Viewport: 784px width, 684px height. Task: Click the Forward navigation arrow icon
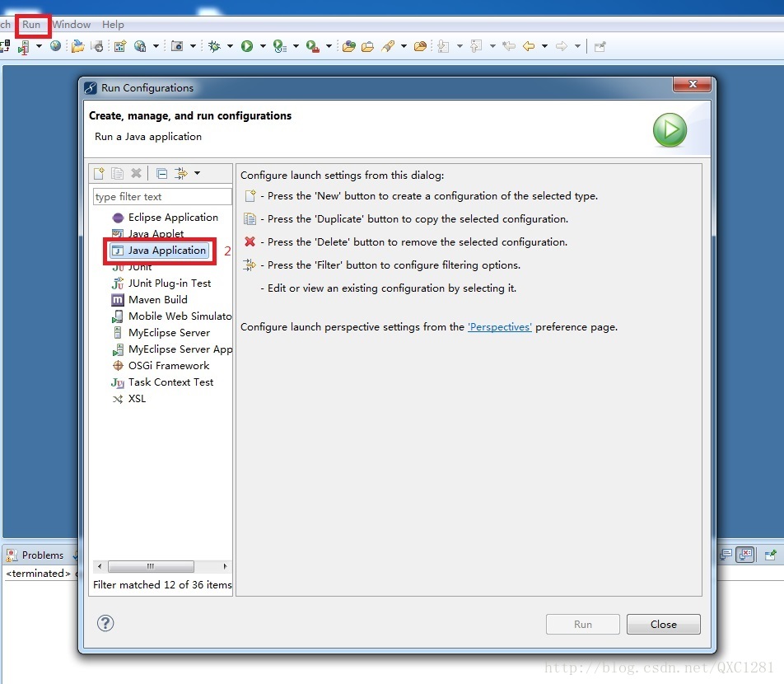click(x=562, y=46)
